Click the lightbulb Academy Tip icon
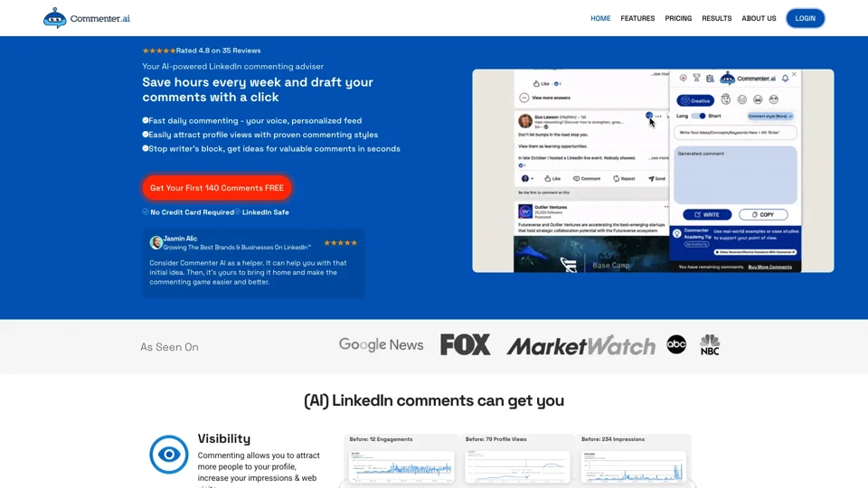The width and height of the screenshot is (868, 488). (x=676, y=233)
